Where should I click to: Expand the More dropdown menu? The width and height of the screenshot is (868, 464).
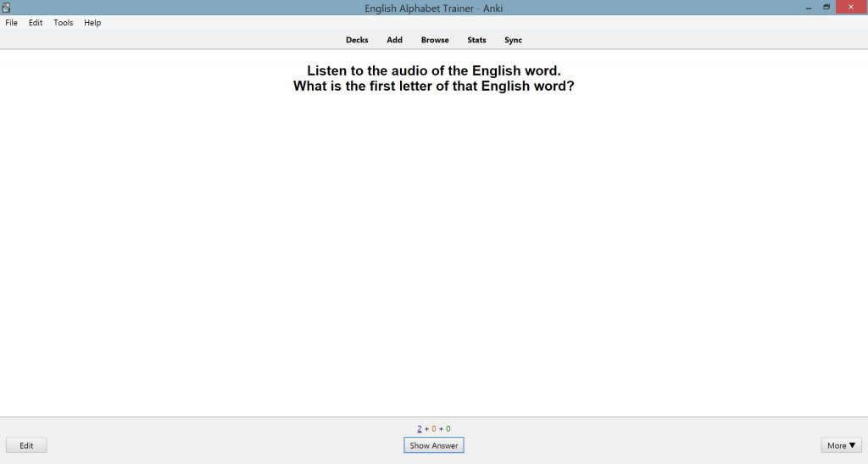pyautogui.click(x=841, y=445)
